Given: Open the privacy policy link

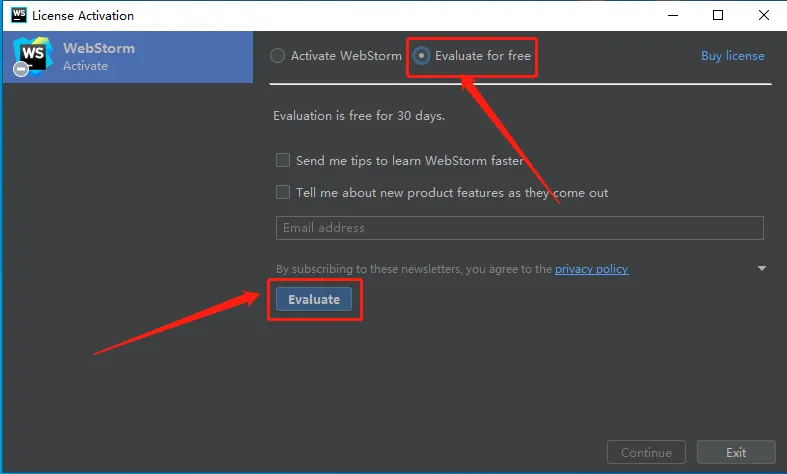Looking at the screenshot, I should (591, 269).
